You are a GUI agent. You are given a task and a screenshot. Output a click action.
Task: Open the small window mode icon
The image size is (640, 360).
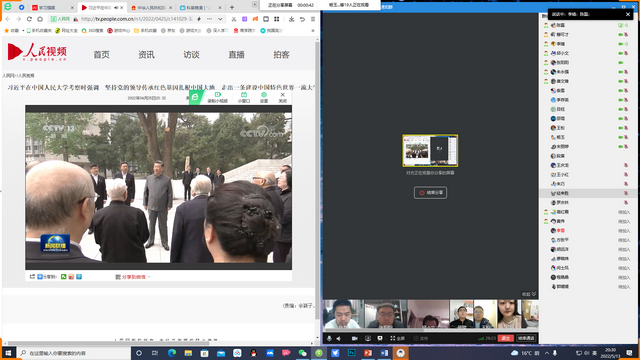point(244,97)
